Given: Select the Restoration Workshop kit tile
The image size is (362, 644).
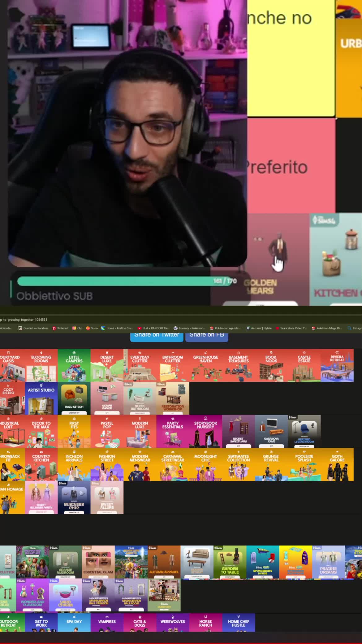Looking at the screenshot, I should coord(173,398).
